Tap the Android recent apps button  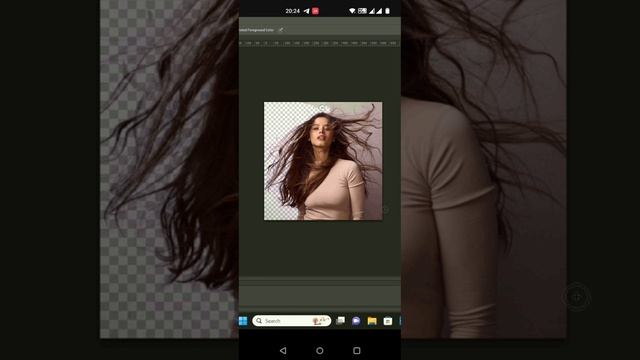[356, 350]
